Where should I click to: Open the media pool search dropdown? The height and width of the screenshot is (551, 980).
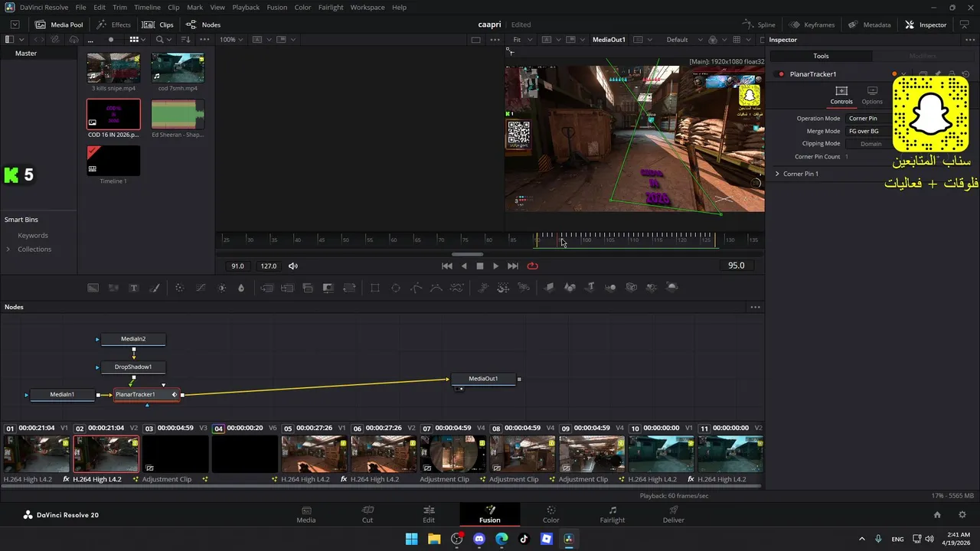click(163, 40)
